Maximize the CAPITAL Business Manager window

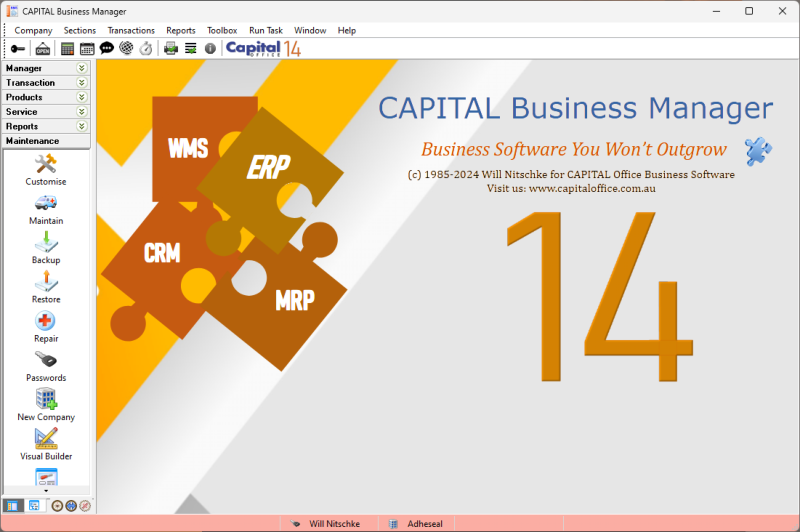click(749, 11)
